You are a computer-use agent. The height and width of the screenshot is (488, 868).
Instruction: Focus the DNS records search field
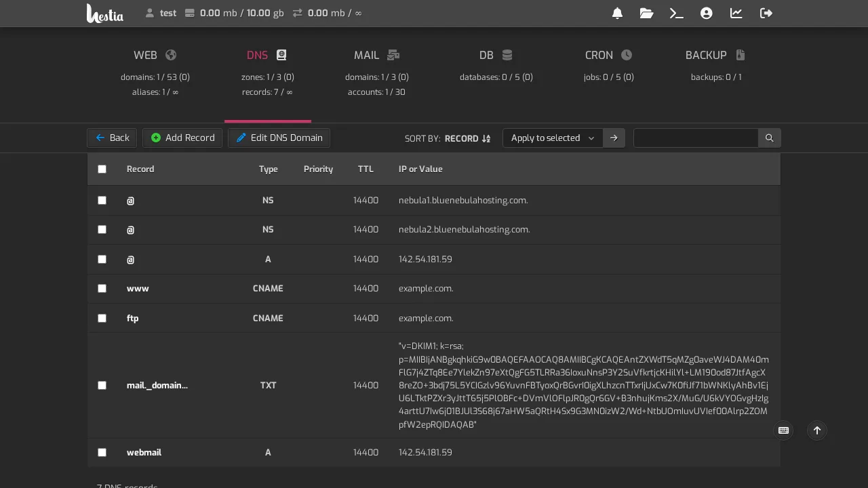[x=696, y=138]
